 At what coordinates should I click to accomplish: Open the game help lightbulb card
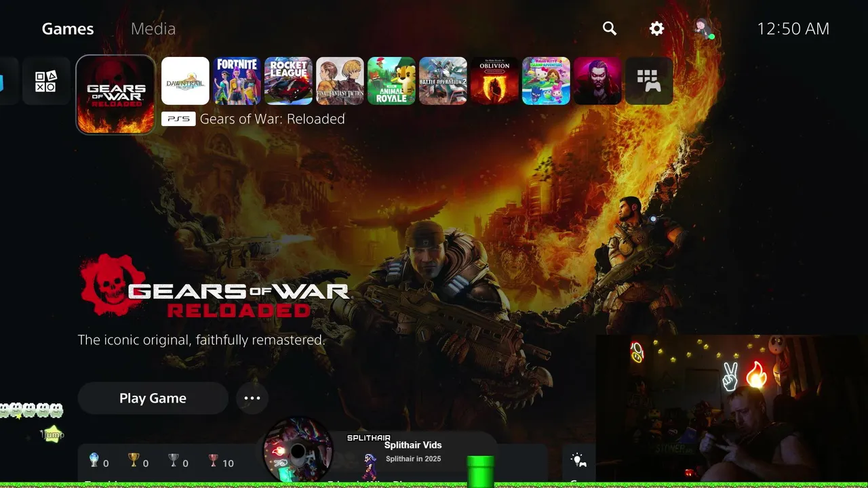point(579,464)
